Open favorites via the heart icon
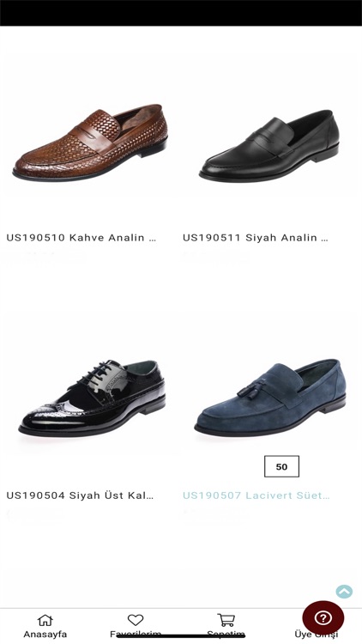Screen dimensions: 362x644 136,620
